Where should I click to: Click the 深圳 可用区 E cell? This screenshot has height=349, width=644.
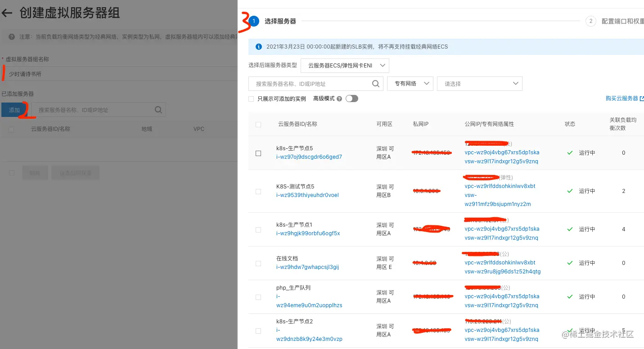click(385, 263)
